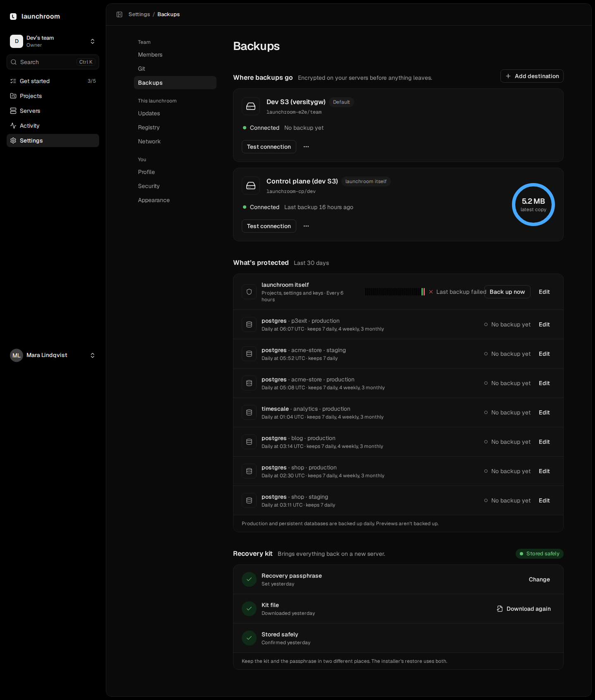This screenshot has height=700, width=595.
Task: Click Add destination button
Action: (532, 76)
